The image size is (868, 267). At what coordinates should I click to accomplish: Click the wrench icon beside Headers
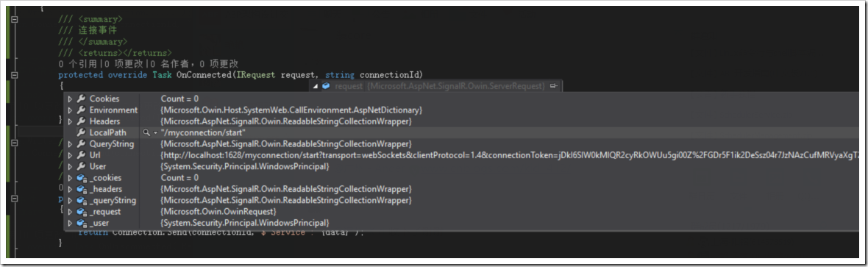click(x=81, y=121)
